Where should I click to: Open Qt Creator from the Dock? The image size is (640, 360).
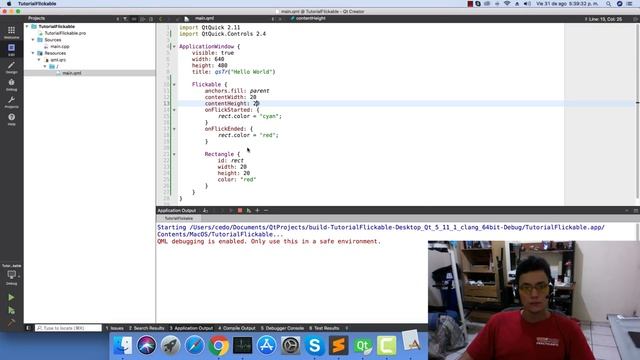pos(362,346)
